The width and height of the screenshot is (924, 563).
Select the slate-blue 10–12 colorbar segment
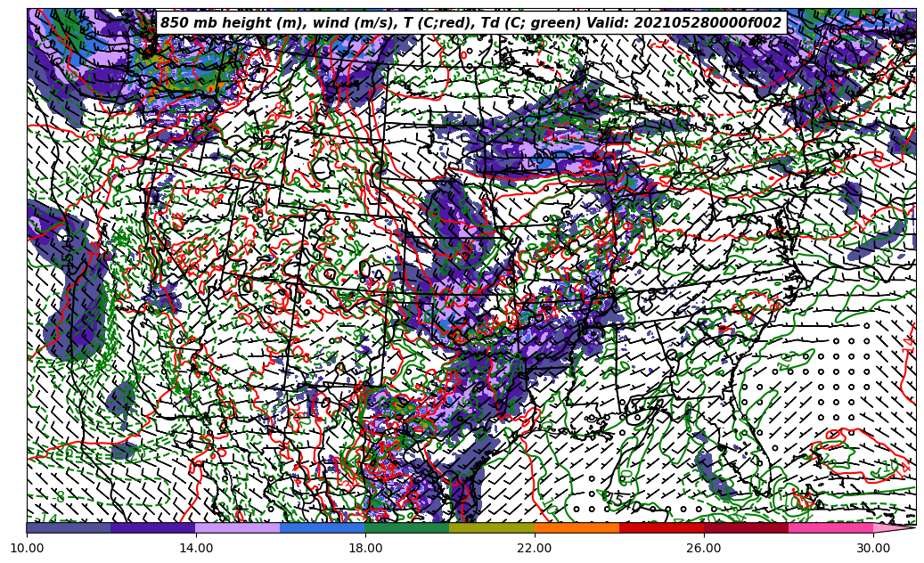[69, 527]
